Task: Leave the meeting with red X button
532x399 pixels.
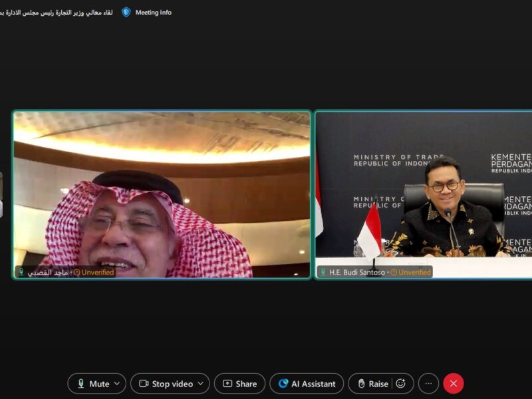Action: (454, 384)
